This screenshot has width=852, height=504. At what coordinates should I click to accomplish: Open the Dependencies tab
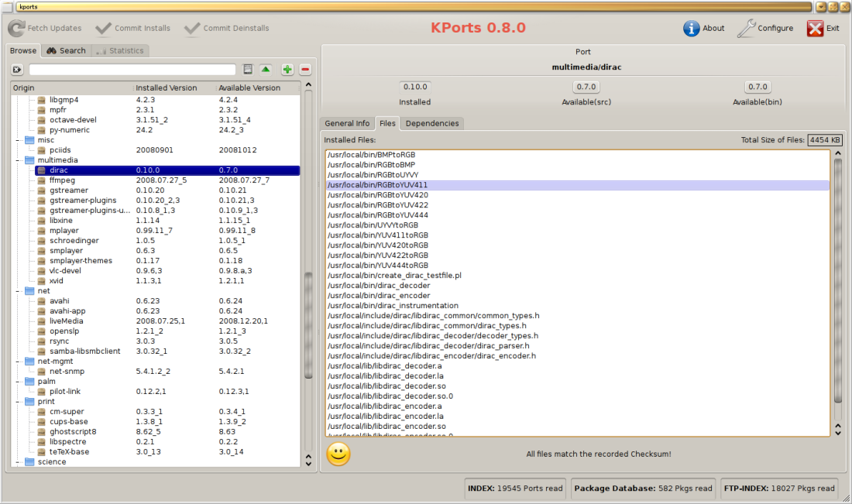click(432, 123)
